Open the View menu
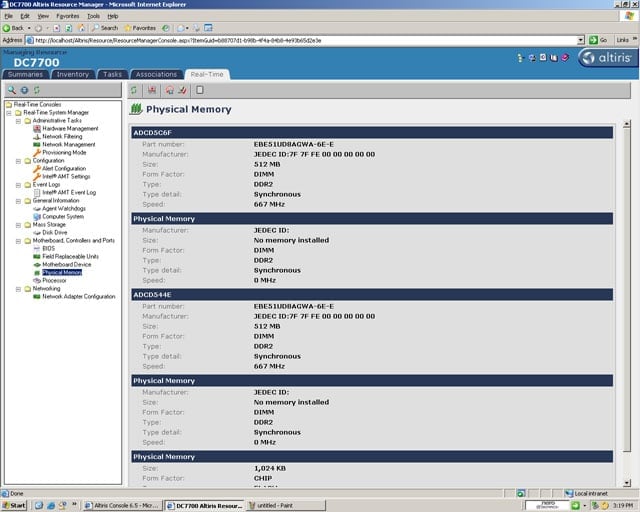This screenshot has height=512, width=640. (x=43, y=16)
